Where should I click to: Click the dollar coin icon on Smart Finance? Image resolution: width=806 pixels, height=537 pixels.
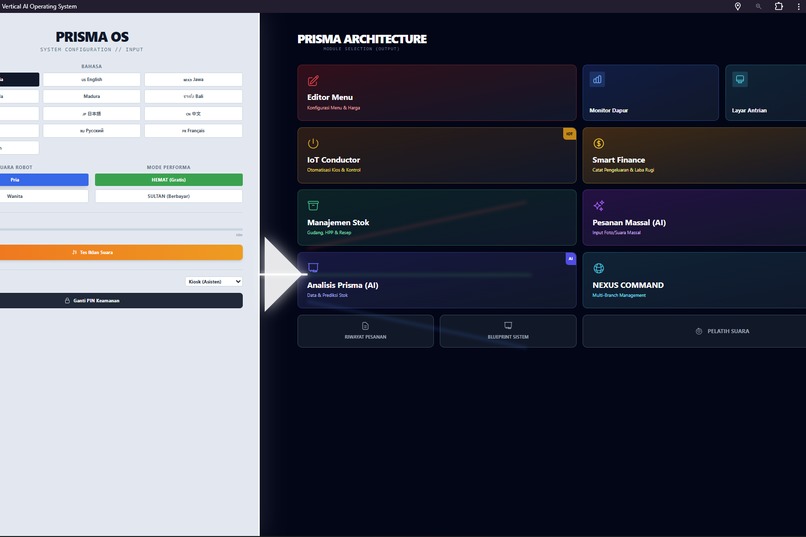598,143
